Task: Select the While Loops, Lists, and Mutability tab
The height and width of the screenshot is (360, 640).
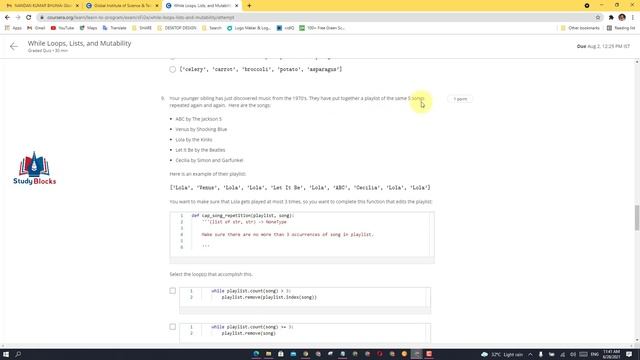Action: 202,6
